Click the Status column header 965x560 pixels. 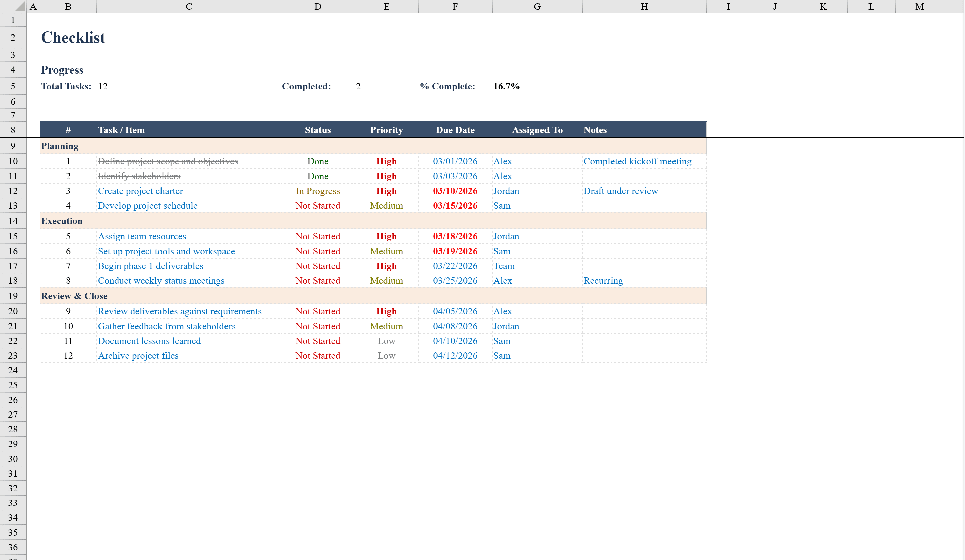pyautogui.click(x=318, y=130)
